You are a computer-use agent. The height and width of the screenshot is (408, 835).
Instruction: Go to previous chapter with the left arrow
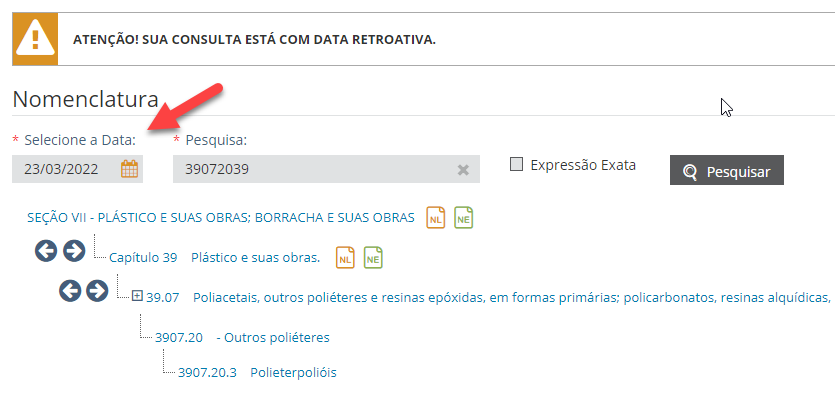(x=46, y=251)
